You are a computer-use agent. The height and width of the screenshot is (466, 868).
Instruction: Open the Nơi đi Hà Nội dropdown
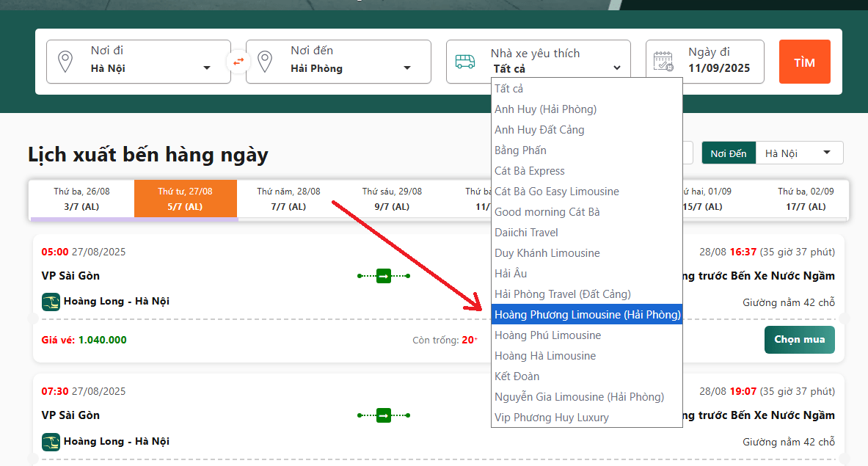[207, 69]
